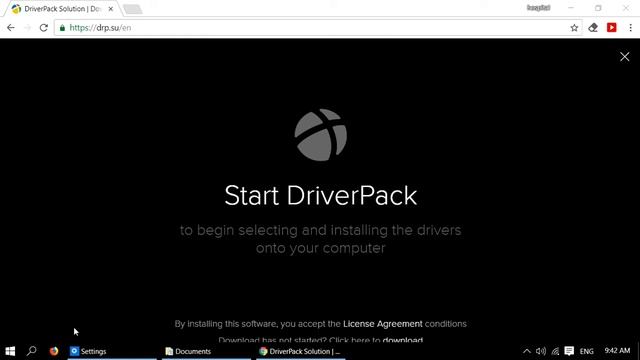
Task: Restore down the Chrome window
Action: point(598,8)
